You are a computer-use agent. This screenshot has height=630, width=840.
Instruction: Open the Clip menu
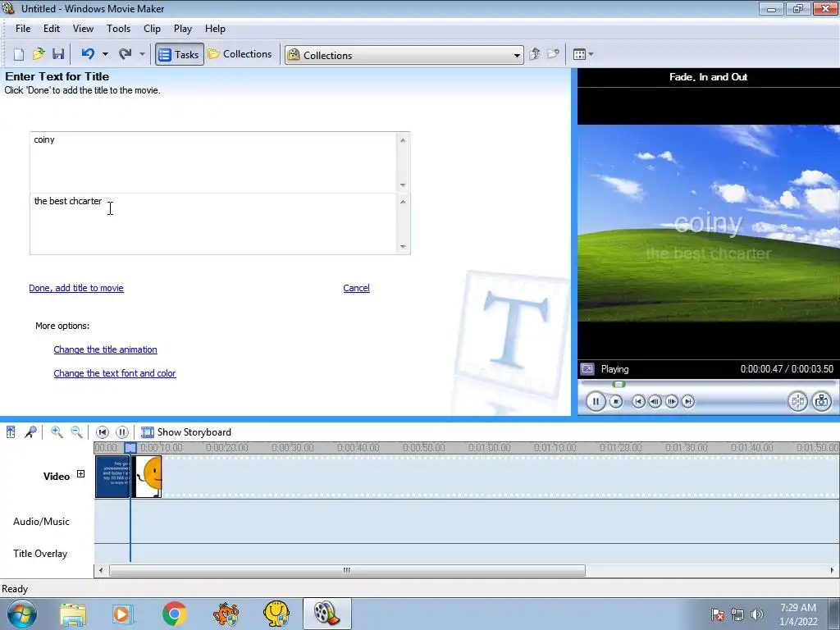152,29
